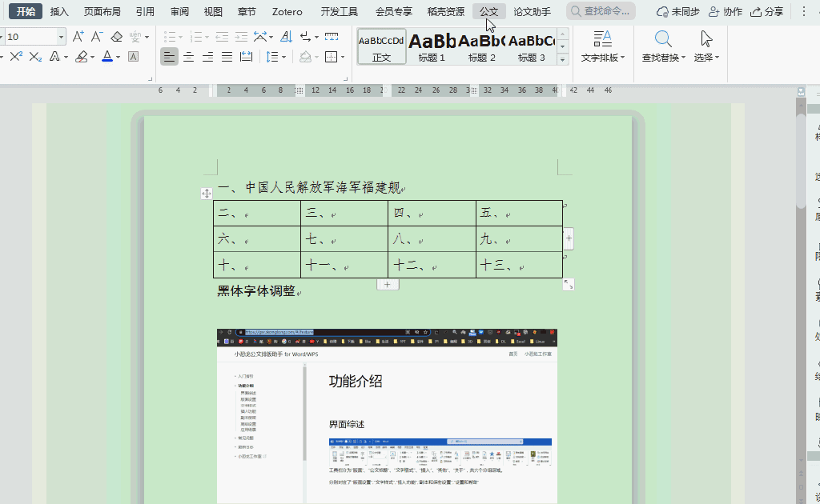
Task: Increase font size with A+ icon
Action: tap(78, 37)
